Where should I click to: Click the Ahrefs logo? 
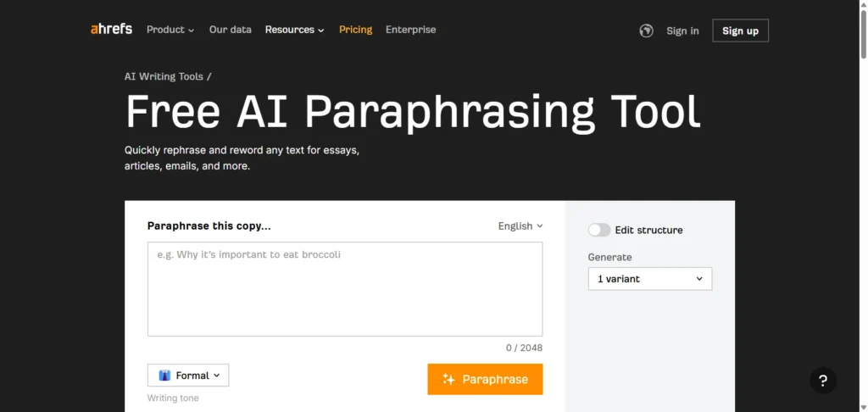[x=111, y=30]
